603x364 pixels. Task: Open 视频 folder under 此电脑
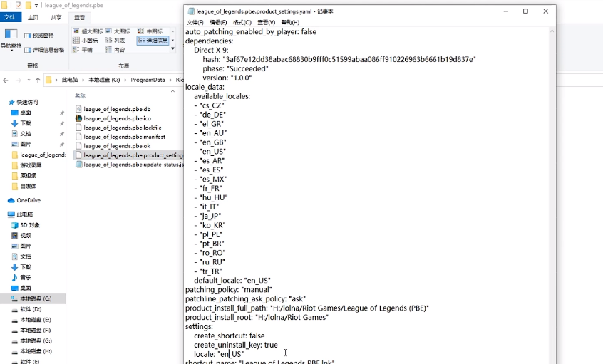(21, 235)
